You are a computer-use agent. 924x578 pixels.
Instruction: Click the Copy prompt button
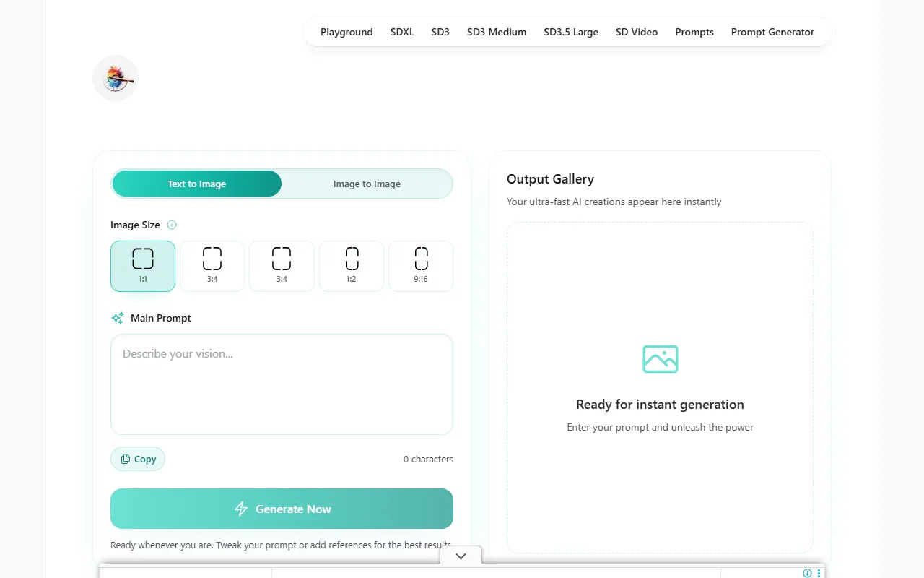click(138, 459)
